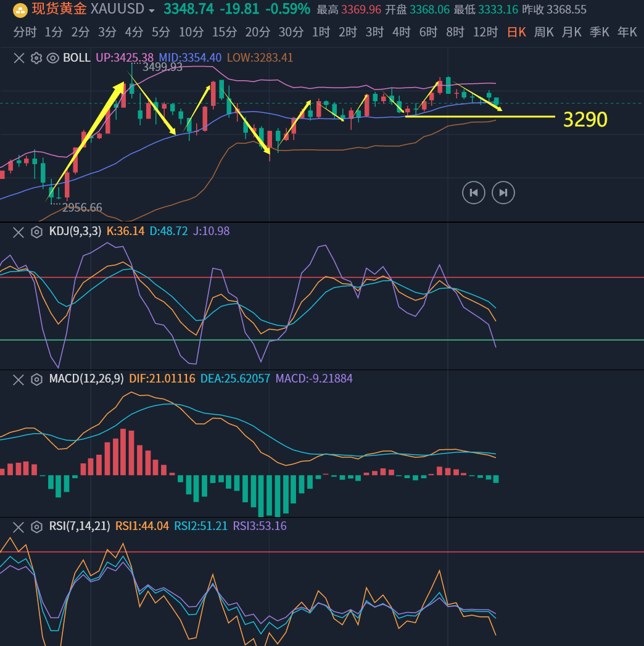Click the 开盘 3368.06 open price
644x646 pixels.
click(417, 9)
